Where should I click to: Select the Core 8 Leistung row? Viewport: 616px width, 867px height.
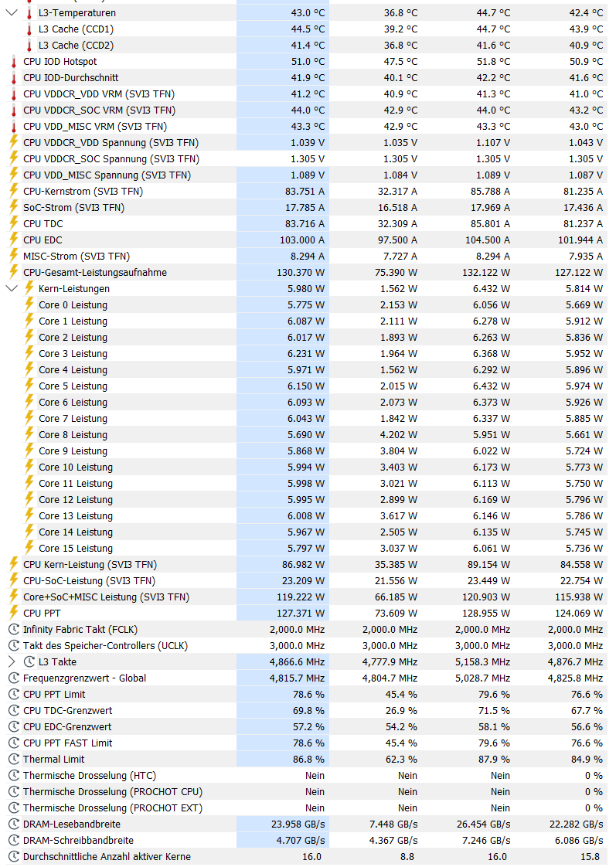pyautogui.click(x=306, y=434)
